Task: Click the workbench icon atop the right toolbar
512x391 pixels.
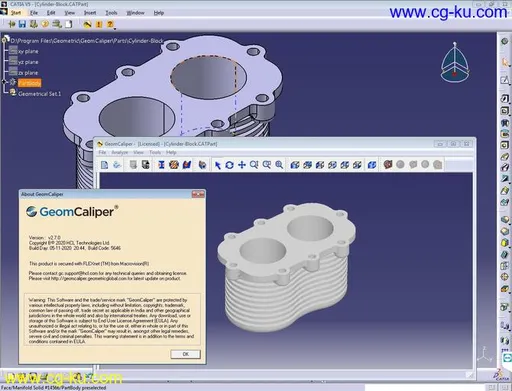Action: click(505, 42)
